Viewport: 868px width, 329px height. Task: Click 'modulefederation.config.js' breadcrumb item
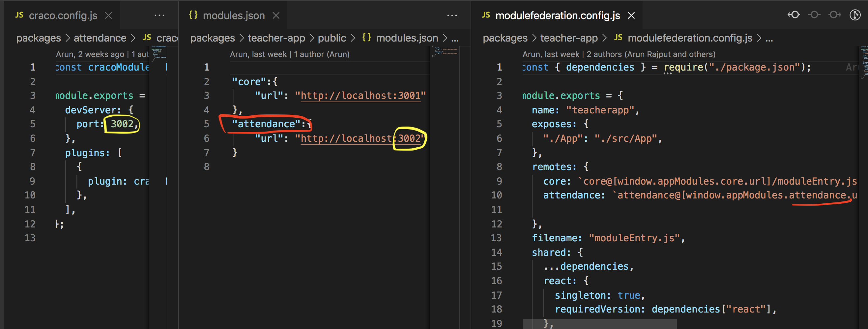pyautogui.click(x=690, y=38)
